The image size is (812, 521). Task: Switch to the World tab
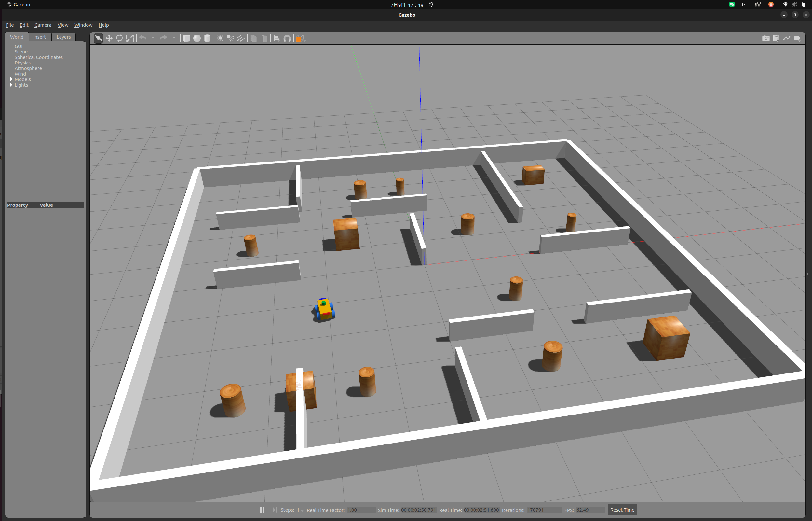[x=17, y=37]
